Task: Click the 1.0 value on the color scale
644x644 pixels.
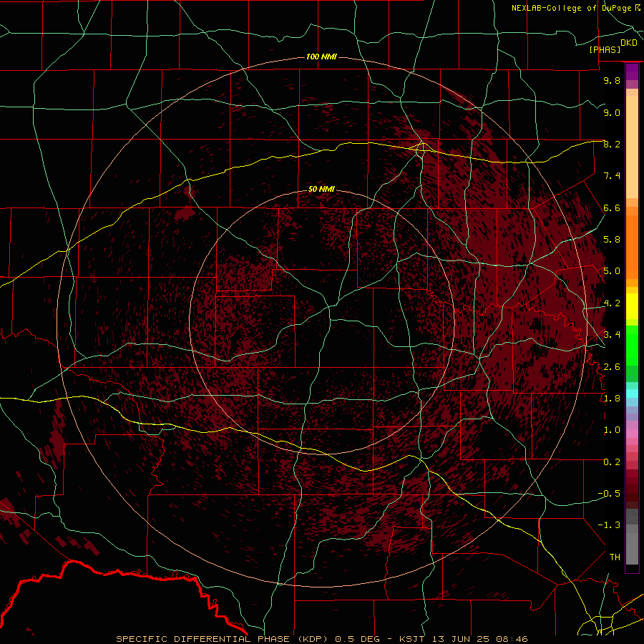Action: (612, 430)
